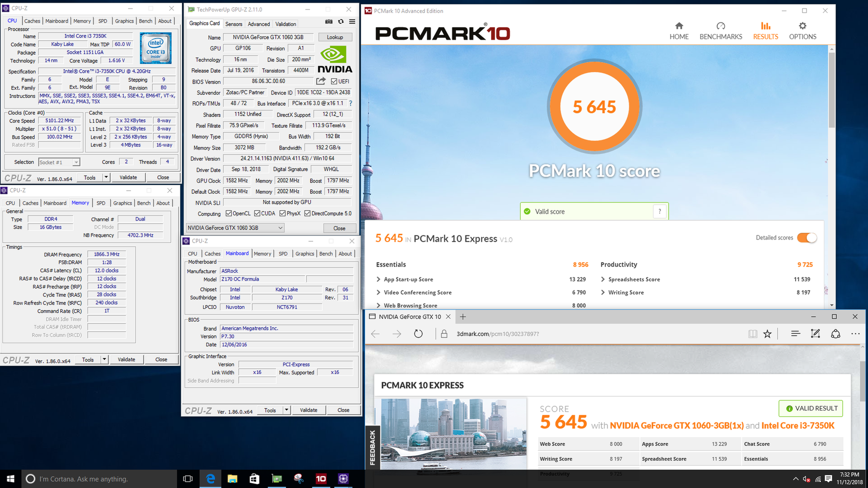Viewport: 868px width, 488px height.
Task: Close NVIDIA GeForce GTX 10 Edge tab
Action: pyautogui.click(x=448, y=317)
